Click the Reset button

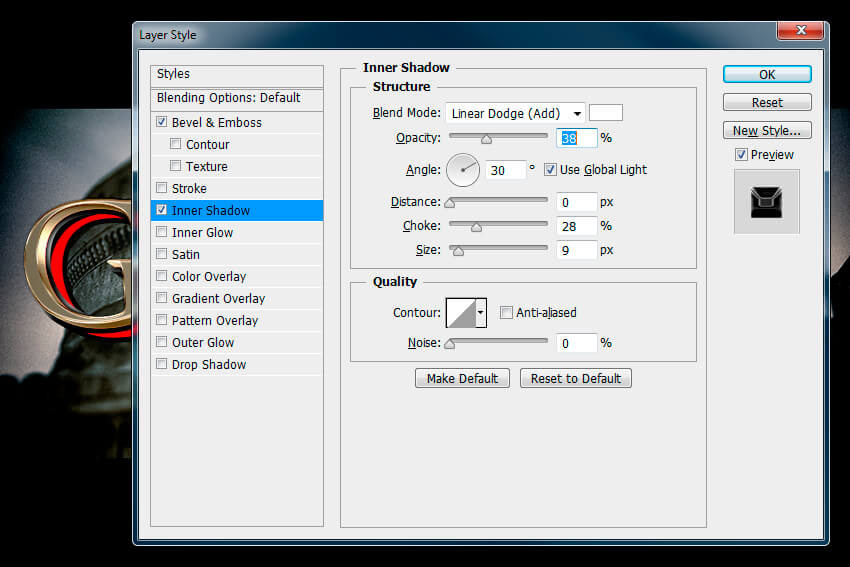tap(767, 102)
